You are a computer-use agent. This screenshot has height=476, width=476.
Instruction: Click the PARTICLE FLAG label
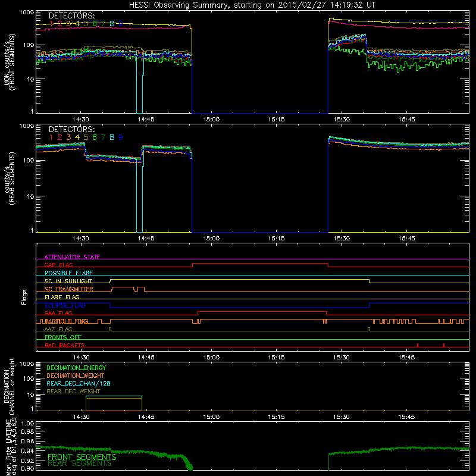tap(67, 321)
